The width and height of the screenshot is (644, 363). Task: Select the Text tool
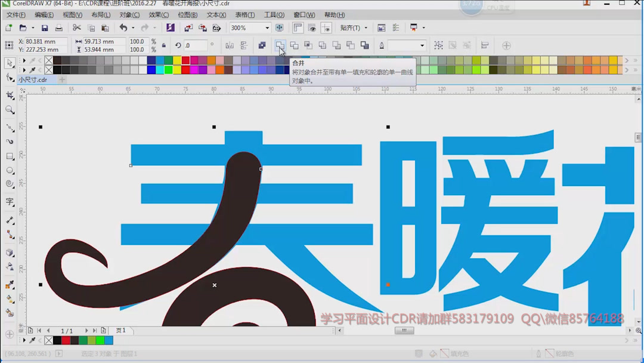[10, 202]
